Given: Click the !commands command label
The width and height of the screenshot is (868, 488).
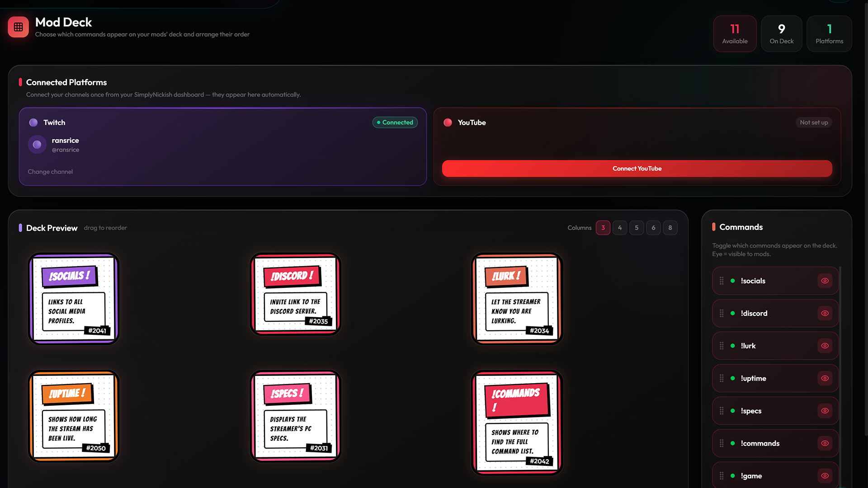Looking at the screenshot, I should [760, 443].
